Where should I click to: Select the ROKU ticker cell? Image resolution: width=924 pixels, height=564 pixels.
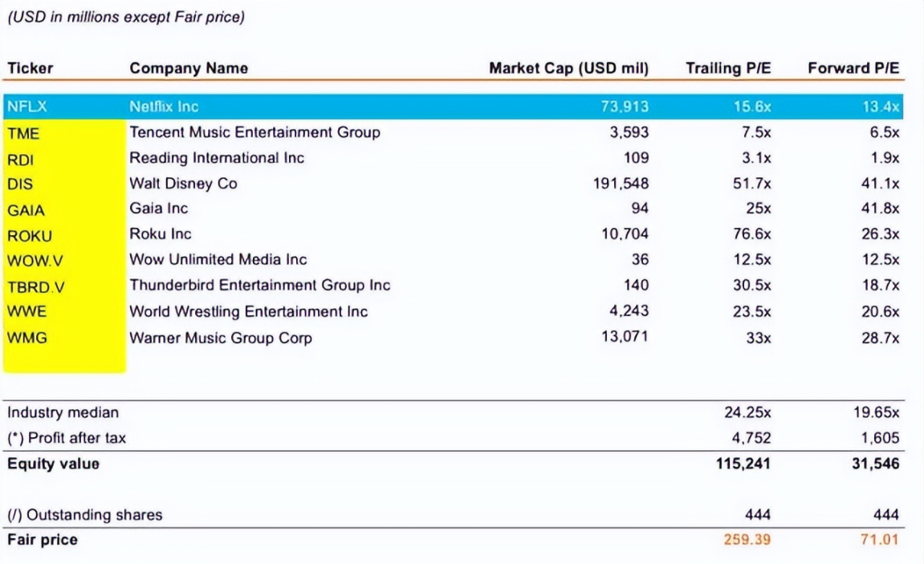click(29, 236)
